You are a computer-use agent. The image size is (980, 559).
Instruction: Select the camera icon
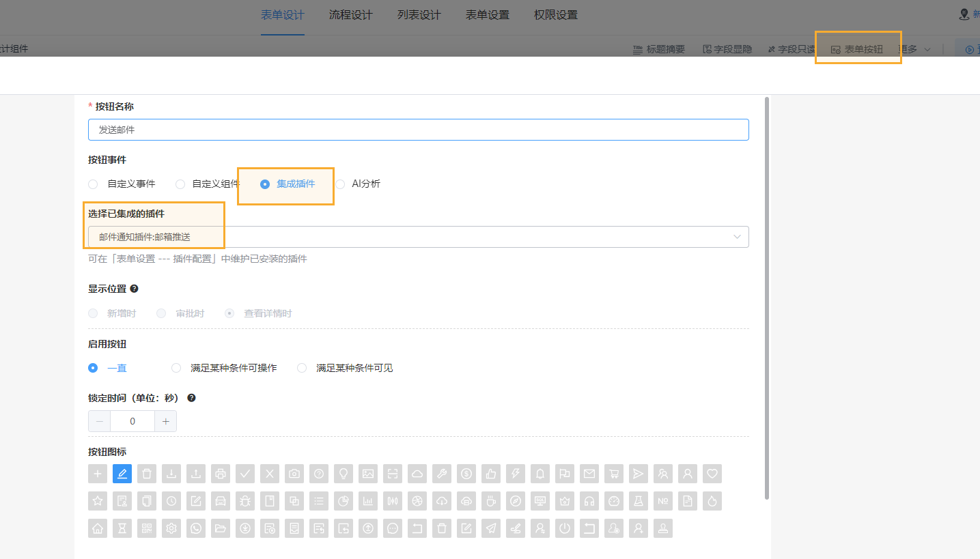point(294,473)
